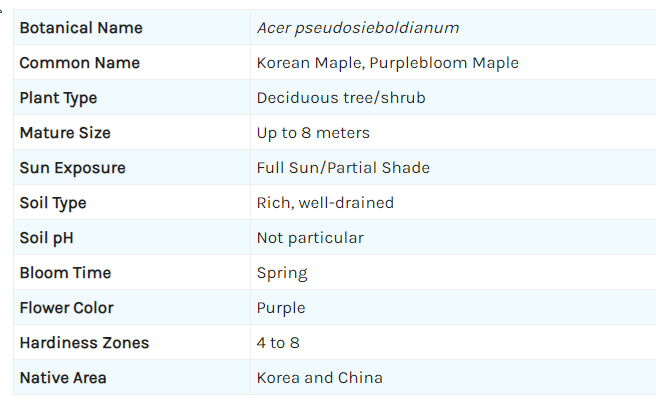Select the Acer pseudosieboldianum text
Viewport: 656px width, 400px height.
(358, 28)
